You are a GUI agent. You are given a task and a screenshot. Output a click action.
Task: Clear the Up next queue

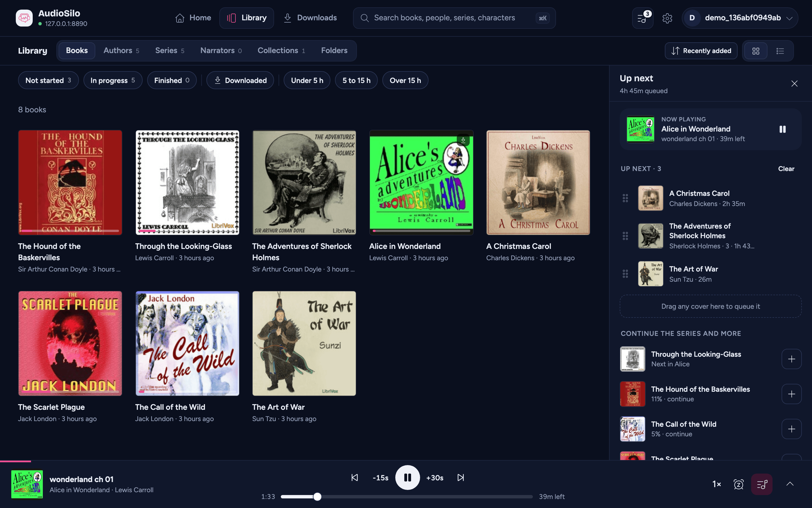tap(786, 169)
